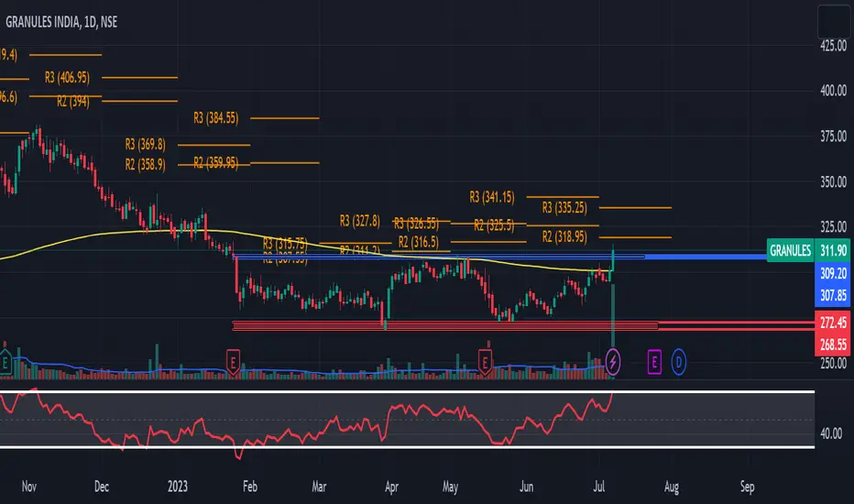Screen dimensions: 854x504
Task: Click the R3 (369.8) pivot label
Action: click(x=145, y=145)
